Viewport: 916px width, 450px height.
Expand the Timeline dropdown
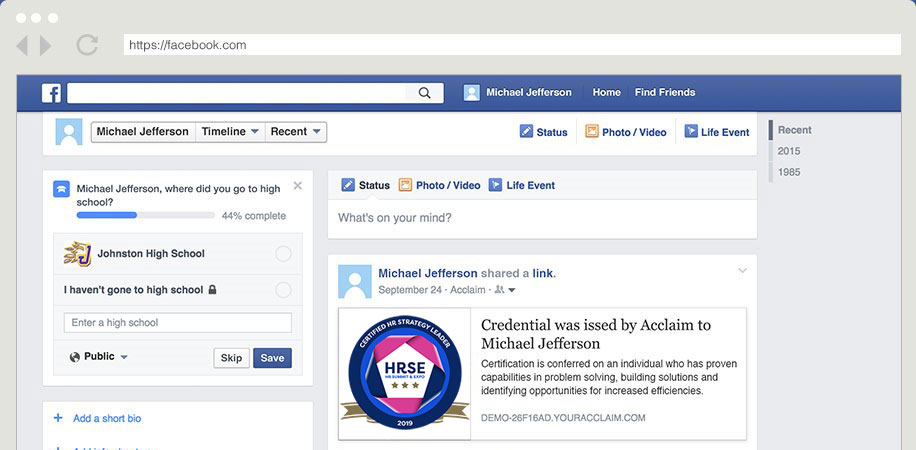(x=230, y=132)
